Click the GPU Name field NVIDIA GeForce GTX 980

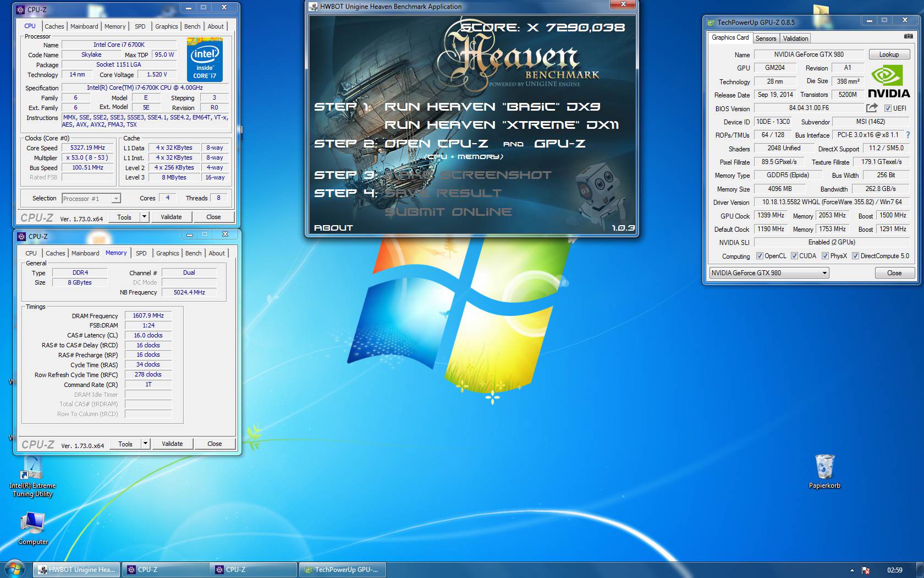point(809,54)
